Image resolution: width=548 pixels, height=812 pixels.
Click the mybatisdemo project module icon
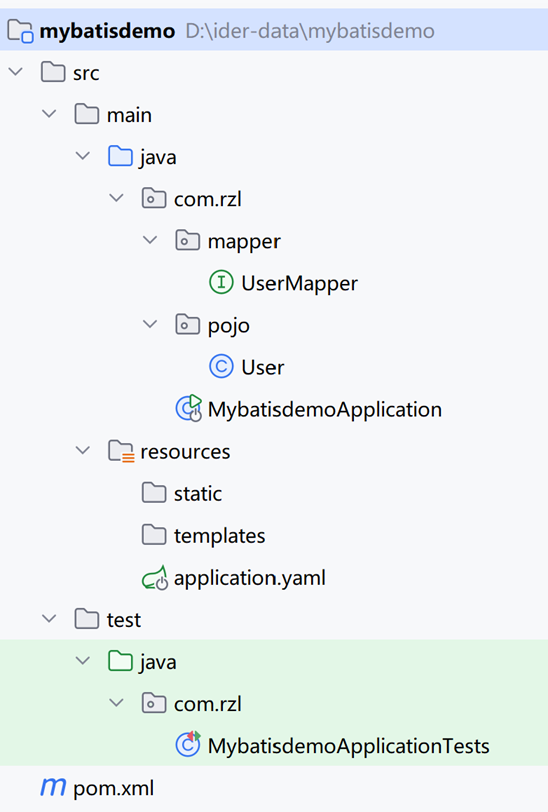click(x=21, y=31)
